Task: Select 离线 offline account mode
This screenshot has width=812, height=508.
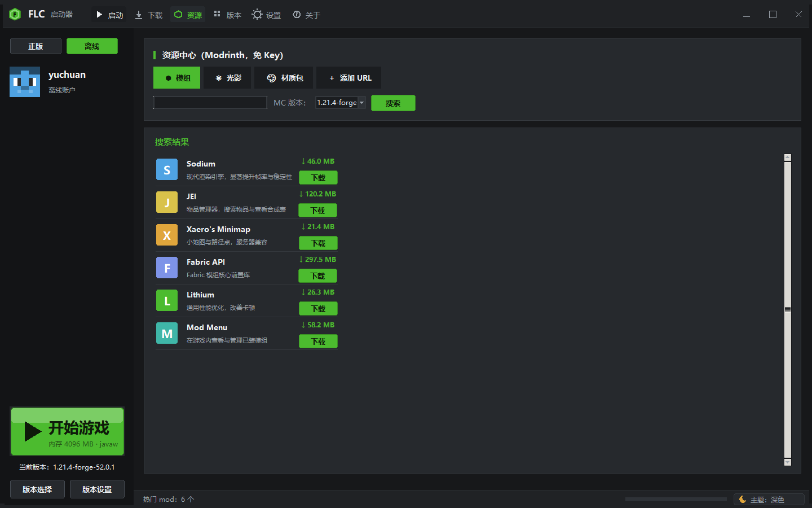Action: pos(92,46)
